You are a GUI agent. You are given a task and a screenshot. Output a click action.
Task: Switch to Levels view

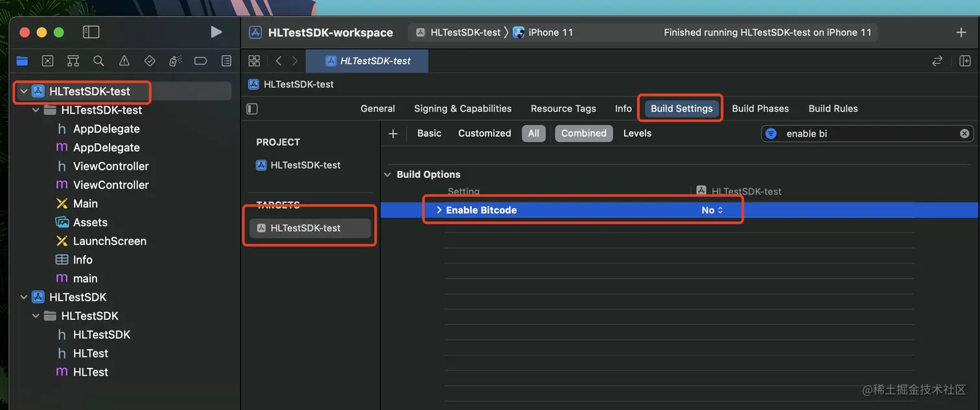pyautogui.click(x=637, y=133)
